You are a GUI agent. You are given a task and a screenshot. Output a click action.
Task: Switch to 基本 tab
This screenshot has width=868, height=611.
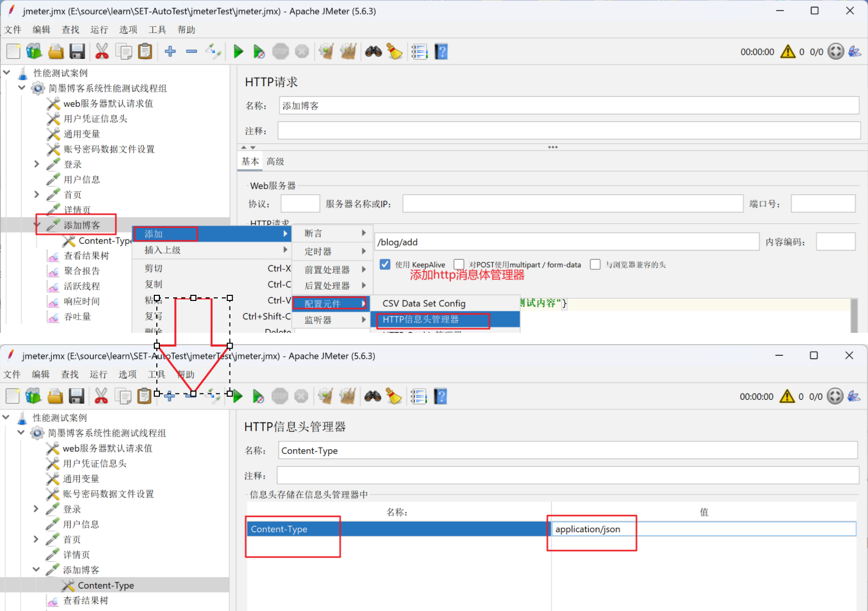pos(250,161)
